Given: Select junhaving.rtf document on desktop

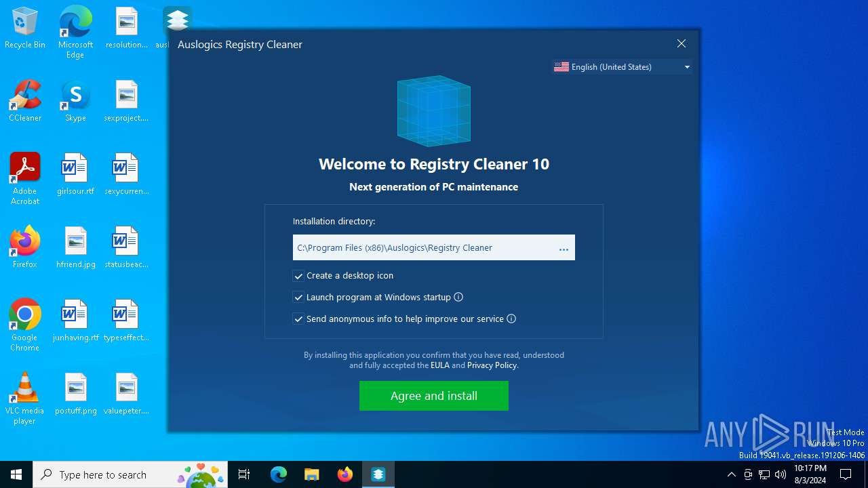Looking at the screenshot, I should point(75,321).
